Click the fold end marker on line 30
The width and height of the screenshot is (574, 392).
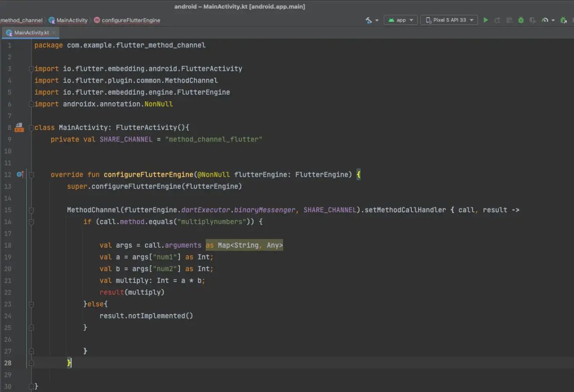(x=31, y=386)
